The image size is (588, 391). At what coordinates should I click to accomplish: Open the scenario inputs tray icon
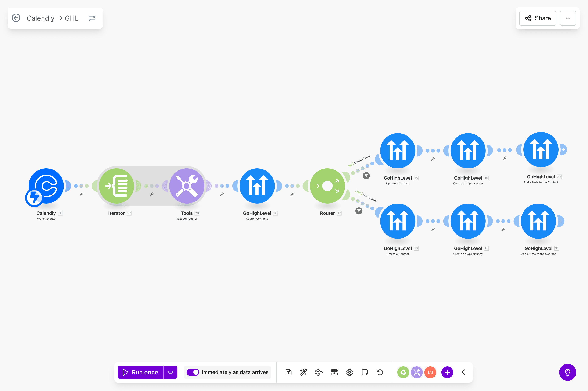click(334, 372)
